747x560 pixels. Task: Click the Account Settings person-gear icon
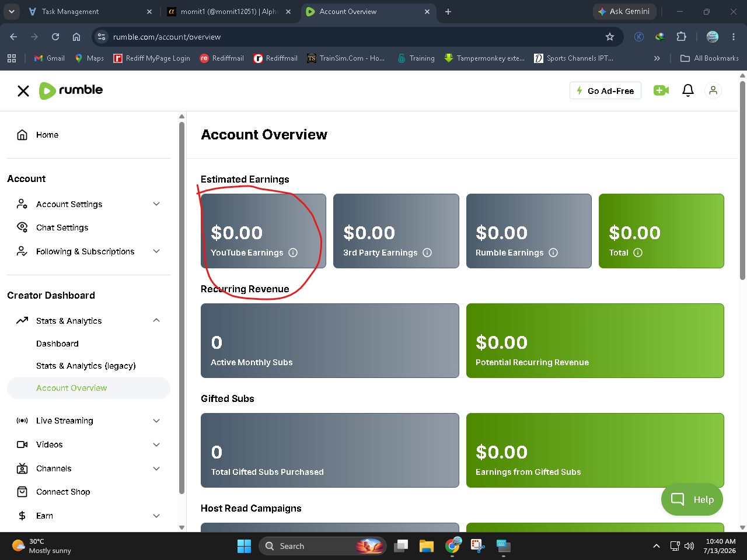[22, 204]
